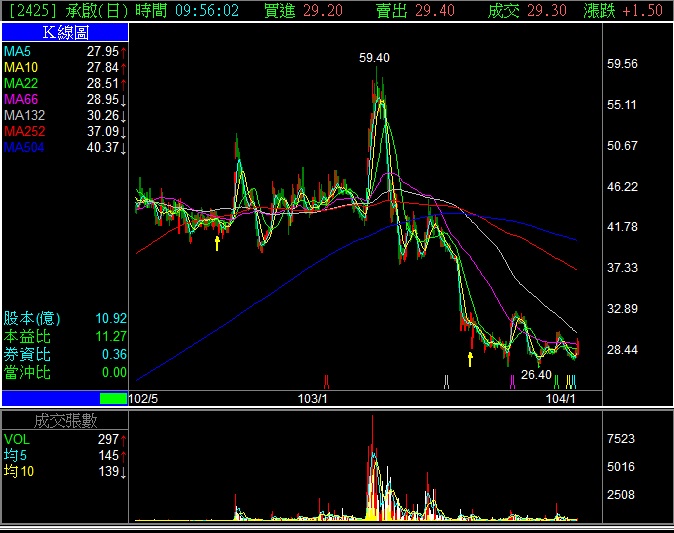
Task: Select the MA504 indicator label
Action: point(24,147)
